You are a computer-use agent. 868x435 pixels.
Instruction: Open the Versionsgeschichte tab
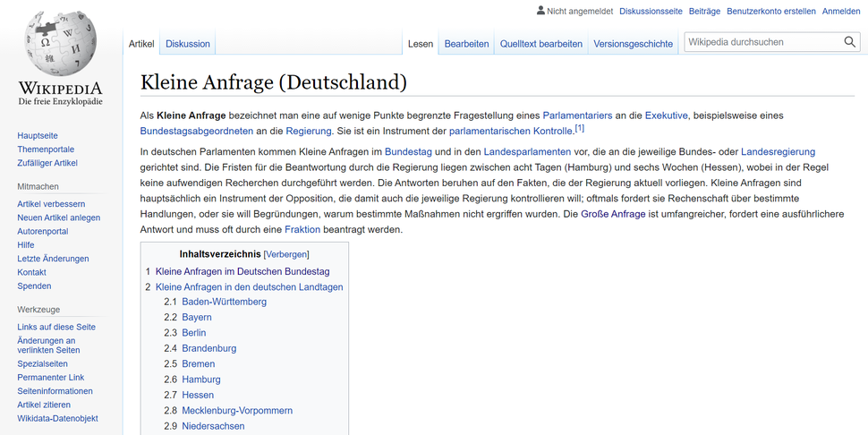634,44
